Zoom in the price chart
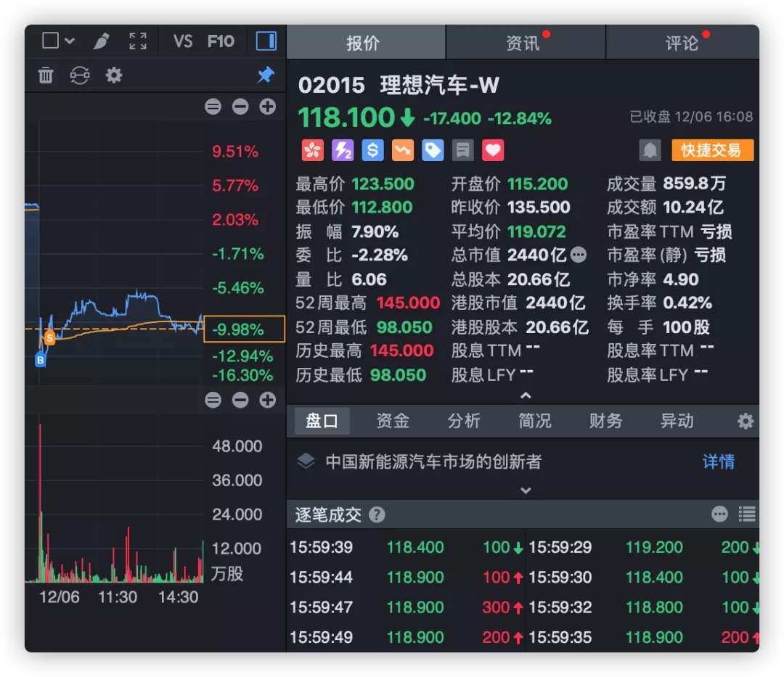The width and height of the screenshot is (784, 677). pos(267,107)
